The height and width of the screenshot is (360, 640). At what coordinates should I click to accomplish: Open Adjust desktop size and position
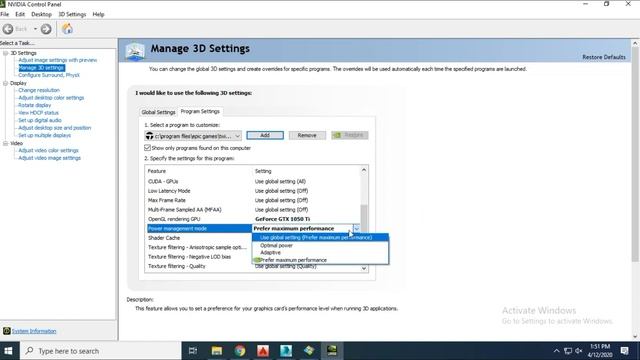tap(55, 128)
